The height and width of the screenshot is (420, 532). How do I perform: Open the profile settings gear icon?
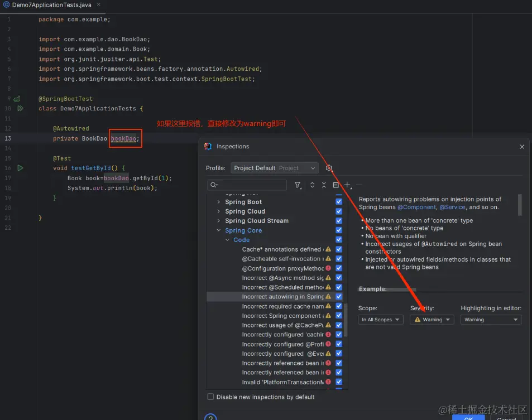(329, 168)
